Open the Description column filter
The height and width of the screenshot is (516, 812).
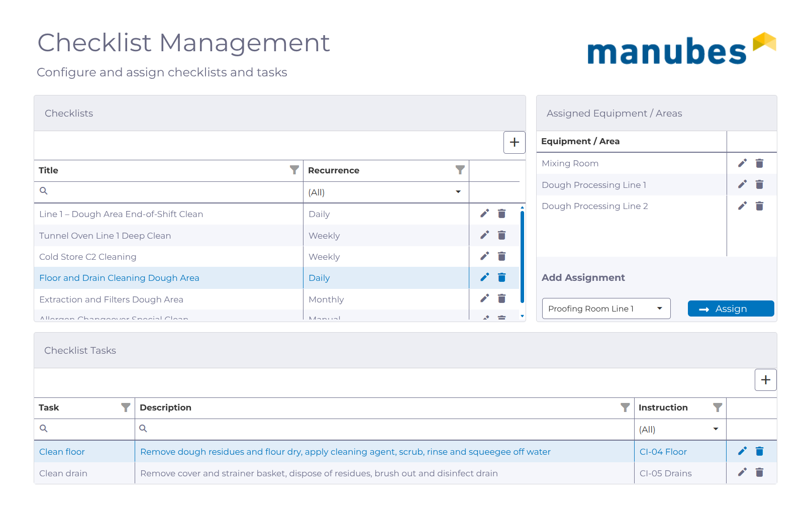(625, 407)
